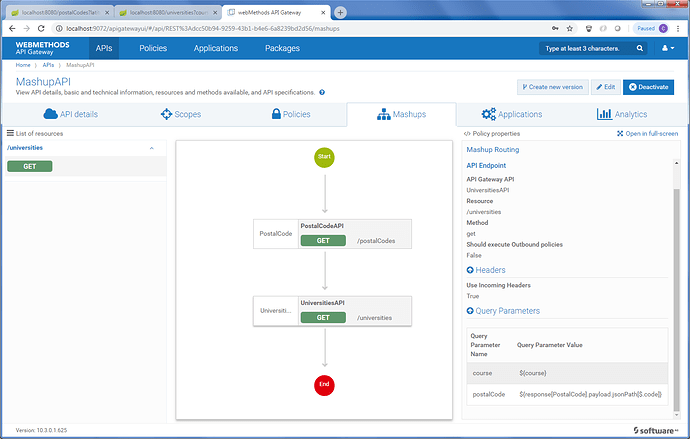
Task: Click the course query parameter row
Action: (567, 373)
